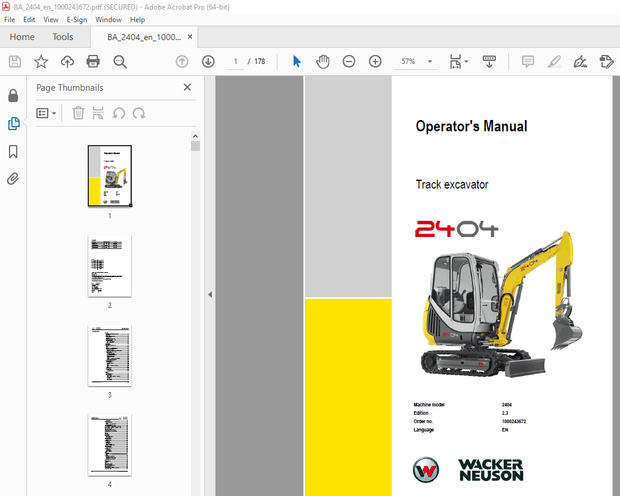The width and height of the screenshot is (620, 496).
Task: Go to next page arrow
Action: coord(208,62)
